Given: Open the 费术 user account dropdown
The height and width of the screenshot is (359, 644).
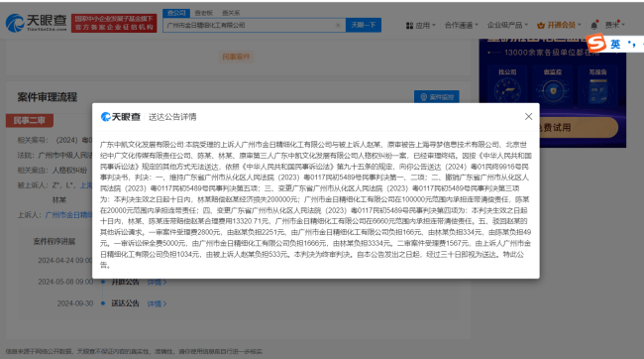Looking at the screenshot, I should pyautogui.click(x=614, y=26).
